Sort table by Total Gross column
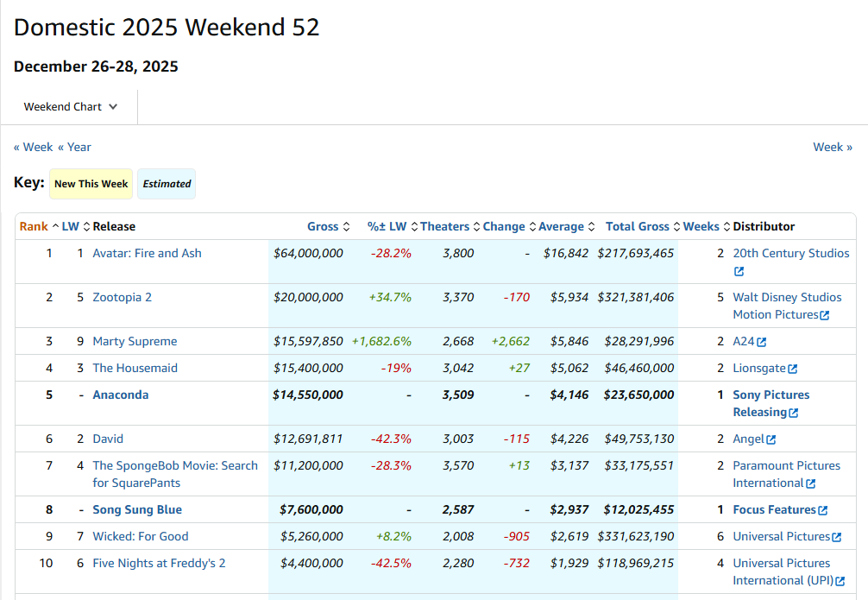Viewport: 868px width, 600px height. click(637, 226)
